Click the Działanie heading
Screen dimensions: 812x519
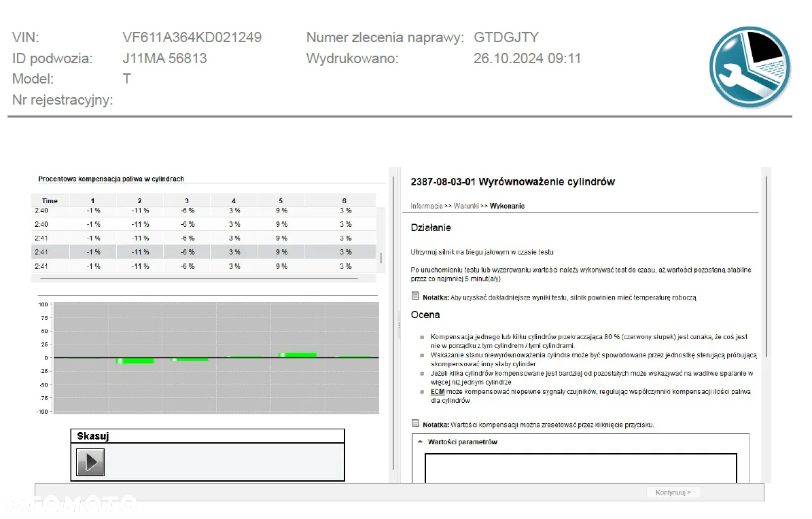point(431,228)
